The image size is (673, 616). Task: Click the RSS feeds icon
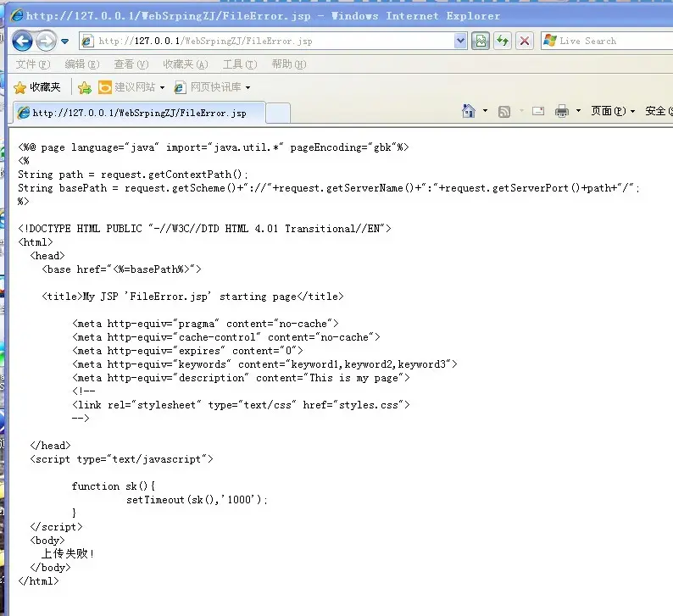[504, 112]
